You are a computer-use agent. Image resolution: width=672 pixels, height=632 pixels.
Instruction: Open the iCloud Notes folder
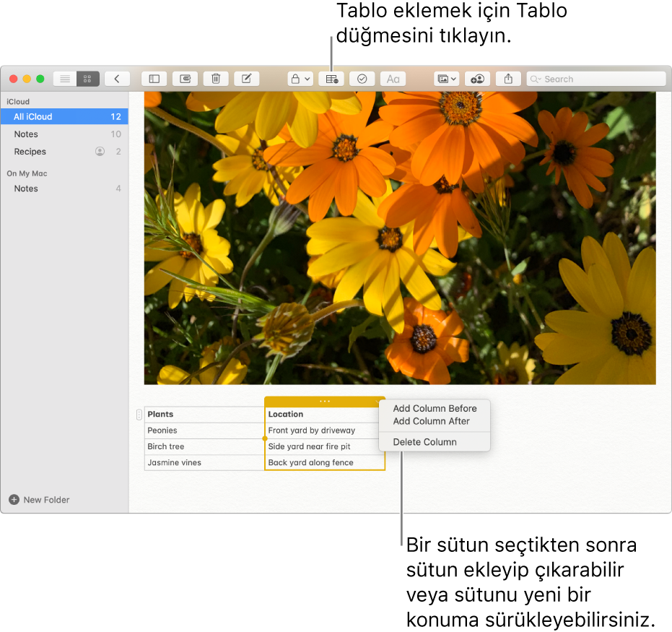[x=64, y=134]
